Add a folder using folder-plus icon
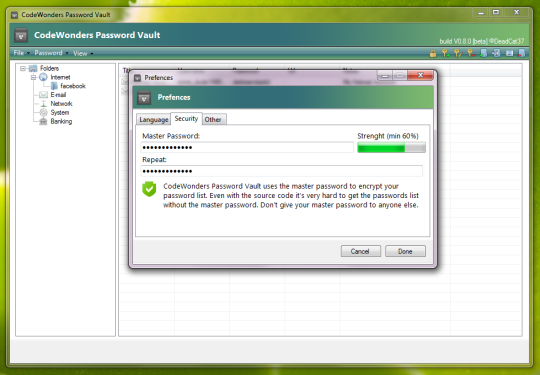 [484, 53]
